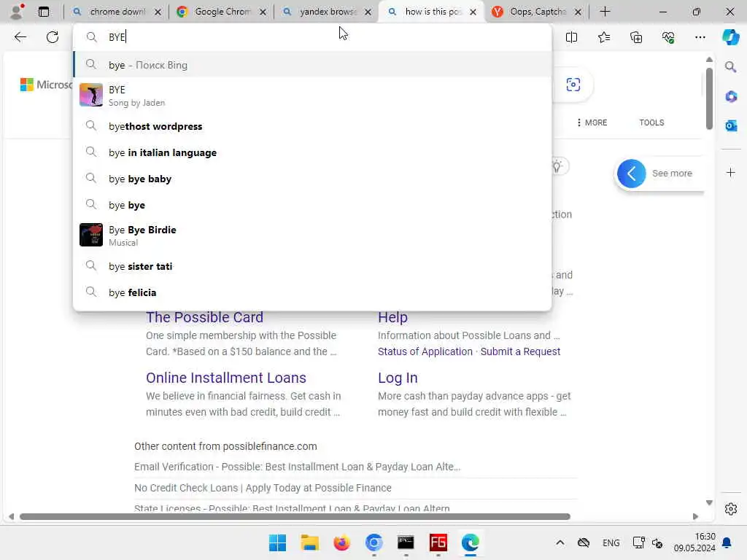Open the Collections panel
The image size is (747, 560).
(x=636, y=37)
